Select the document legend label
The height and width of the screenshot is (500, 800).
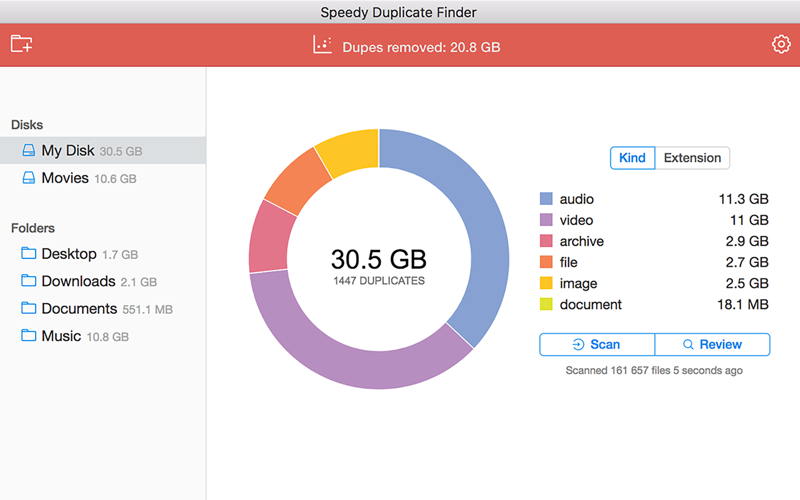[x=590, y=304]
